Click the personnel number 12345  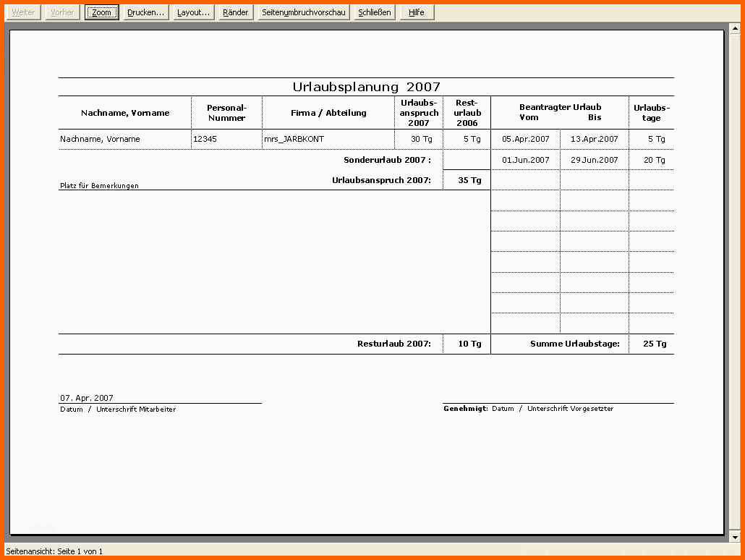(x=205, y=139)
